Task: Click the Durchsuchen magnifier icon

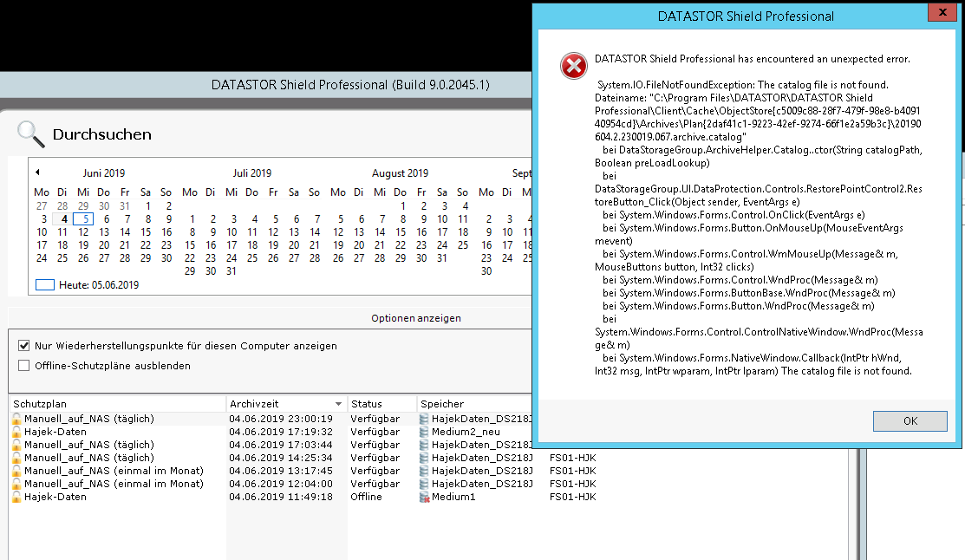Action: 30,134
